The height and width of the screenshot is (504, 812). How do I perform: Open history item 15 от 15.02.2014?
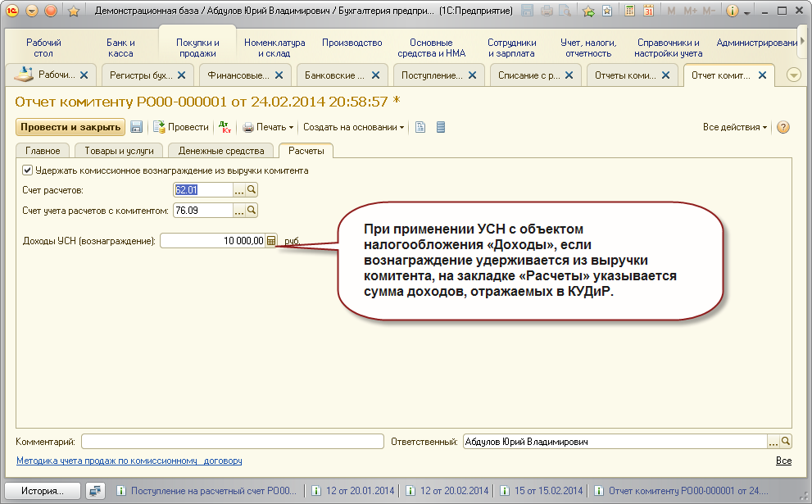(542, 491)
